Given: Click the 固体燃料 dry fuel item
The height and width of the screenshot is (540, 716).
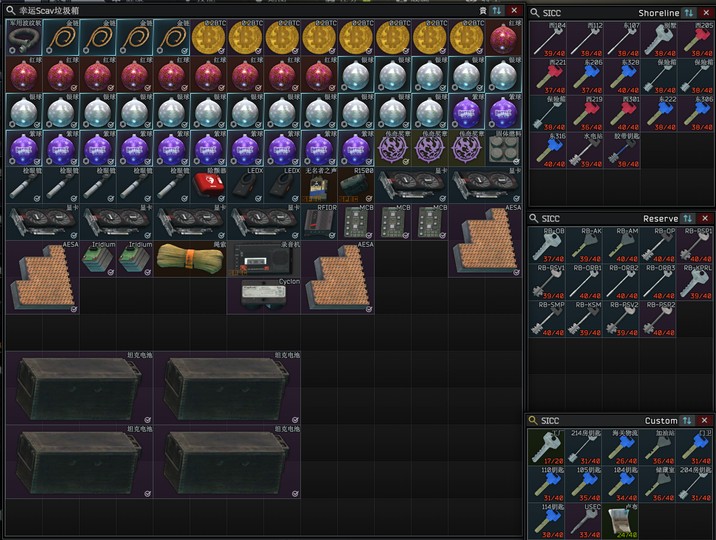Looking at the screenshot, I should [x=503, y=148].
